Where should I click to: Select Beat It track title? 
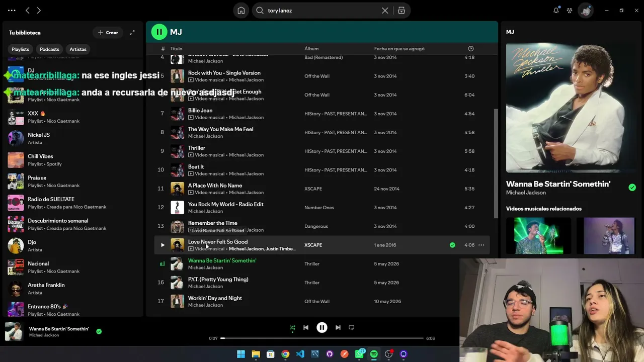(196, 167)
